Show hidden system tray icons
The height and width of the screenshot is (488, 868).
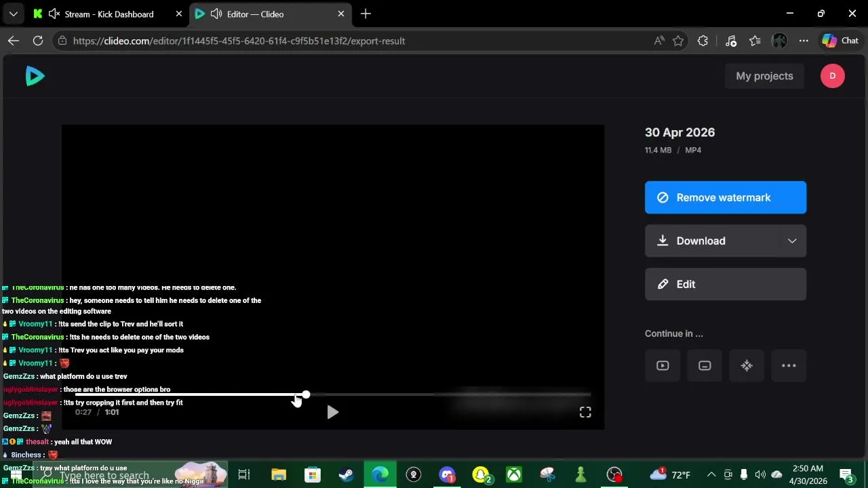[x=711, y=474]
